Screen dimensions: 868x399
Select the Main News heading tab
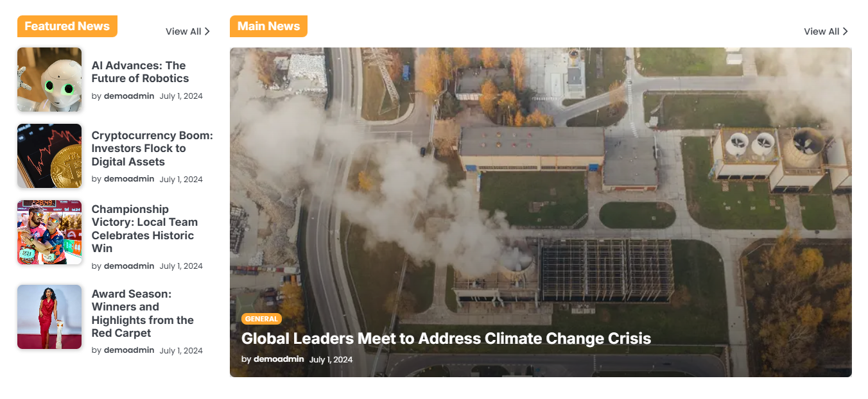click(268, 26)
